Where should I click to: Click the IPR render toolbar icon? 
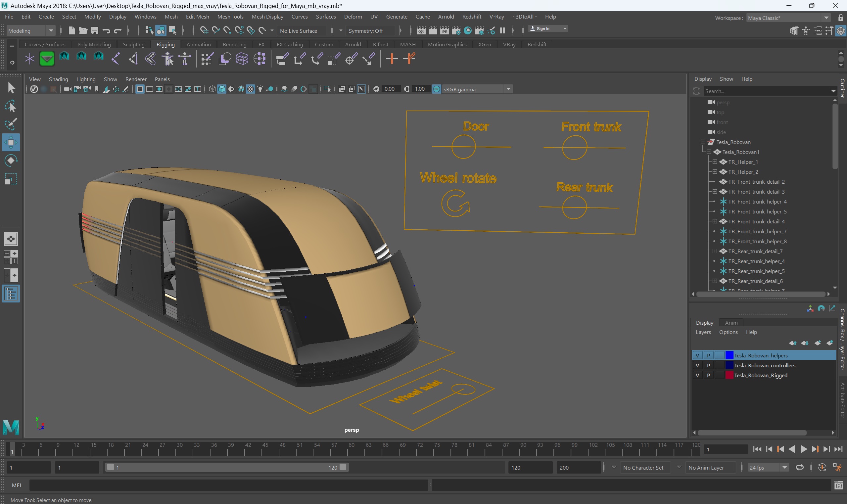444,30
